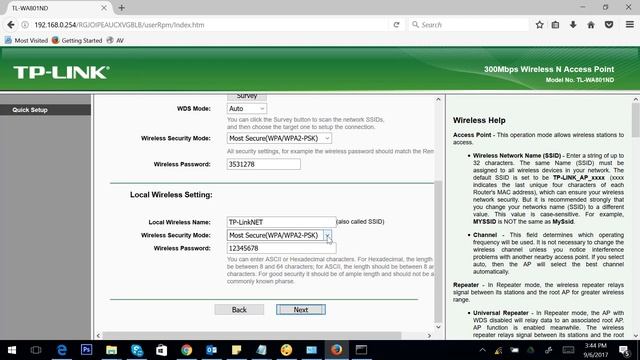Screen dimensions: 640x360
Task: Open Local Wireless Security Mode dropdown
Action: pos(279,235)
